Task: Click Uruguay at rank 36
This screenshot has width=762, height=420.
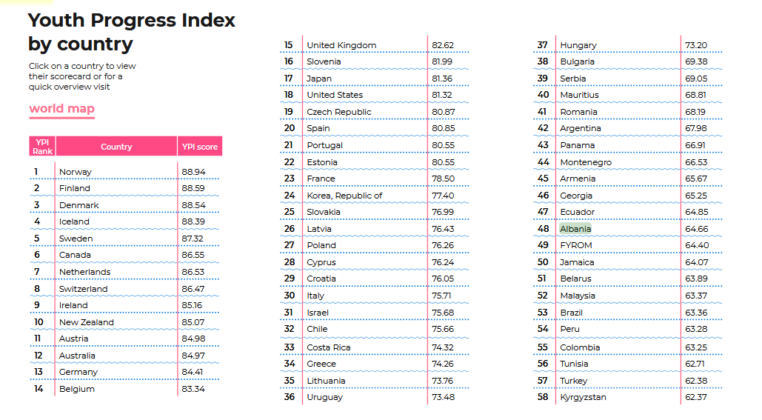Action: pos(324,397)
